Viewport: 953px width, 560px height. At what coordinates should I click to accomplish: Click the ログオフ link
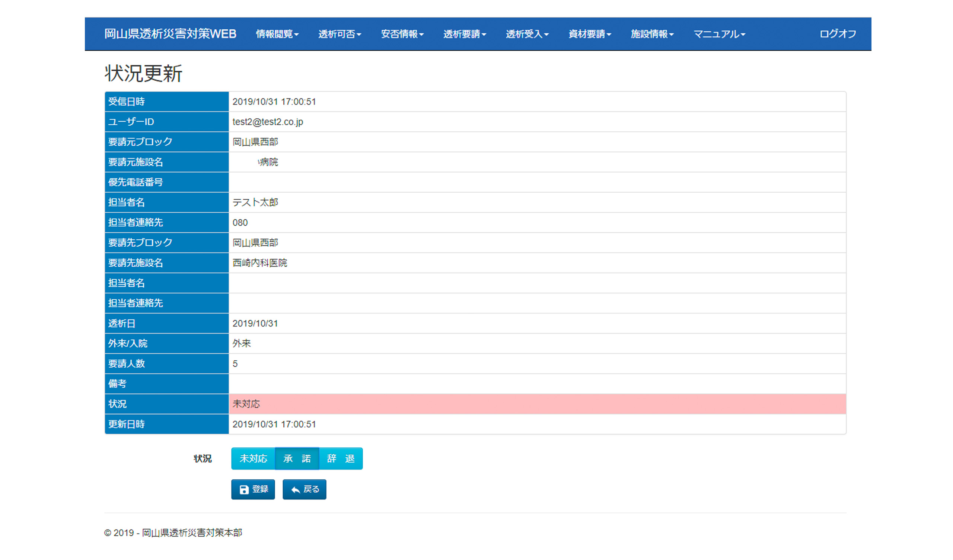[838, 34]
